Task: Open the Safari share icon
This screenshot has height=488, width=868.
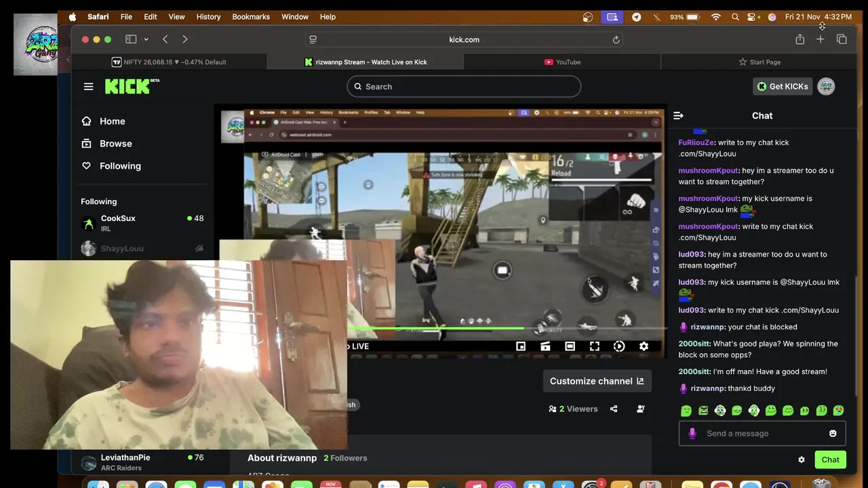Action: 800,39
